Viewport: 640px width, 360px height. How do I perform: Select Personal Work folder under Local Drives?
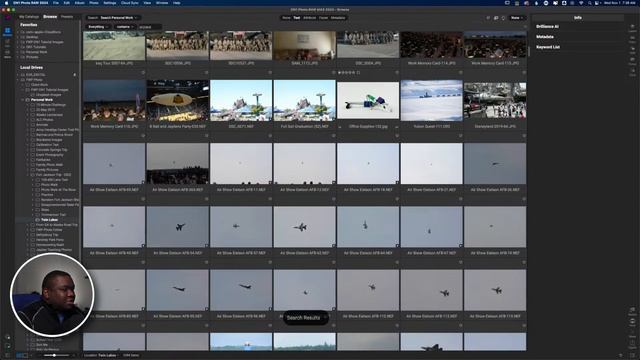[42, 100]
